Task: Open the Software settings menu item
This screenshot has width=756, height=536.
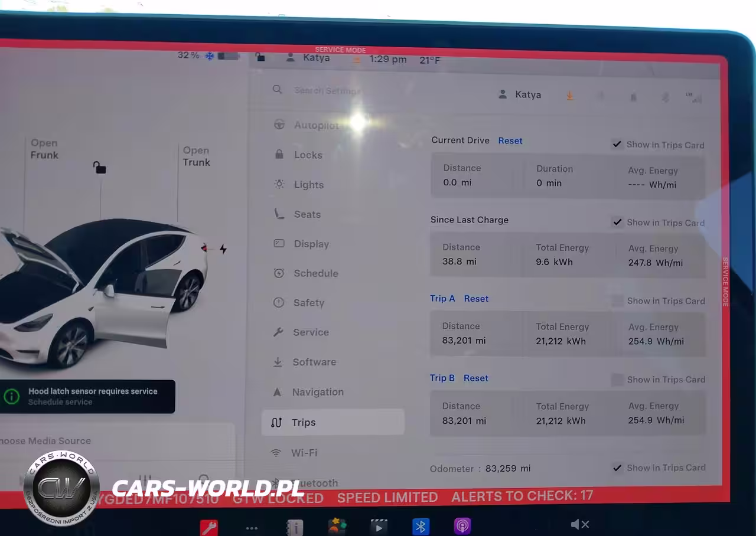Action: pos(314,362)
